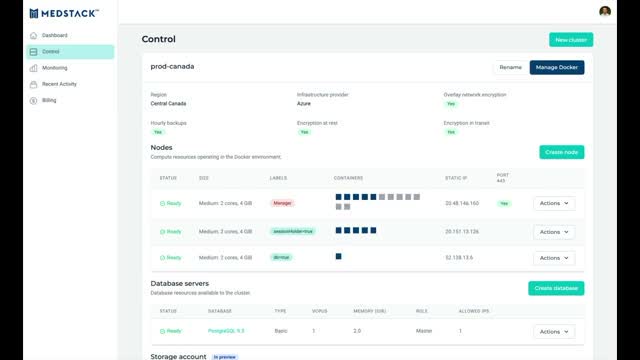Click the Labels column header
Screen dimensions: 640x360
(x=278, y=178)
